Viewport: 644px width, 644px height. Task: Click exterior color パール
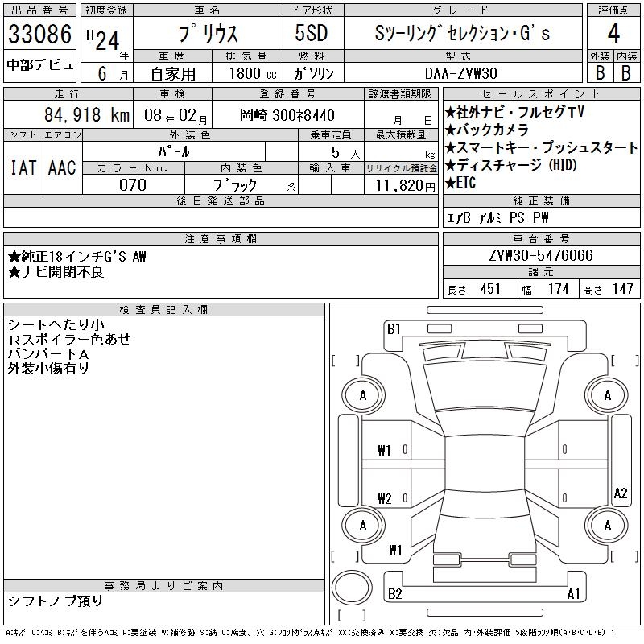[174, 151]
